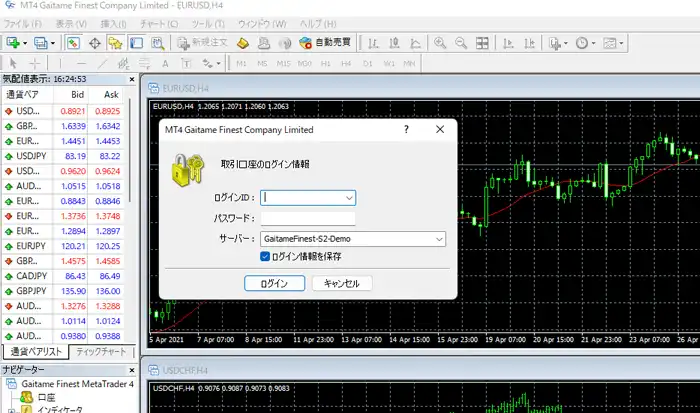Expand the profiles dropdown arrow

[x=53, y=43]
